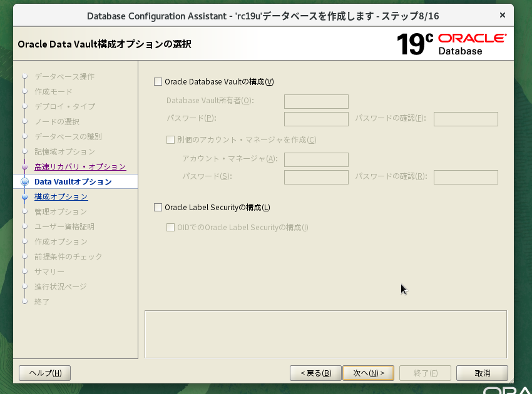Select the Data Vaultオプション step
This screenshot has width=532, height=394.
click(73, 182)
